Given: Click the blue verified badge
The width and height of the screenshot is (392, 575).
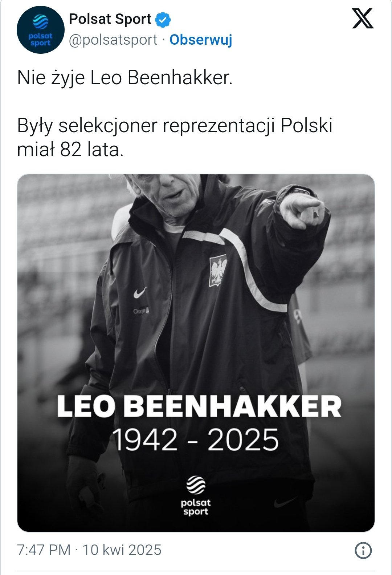Looking at the screenshot, I should pos(163,20).
